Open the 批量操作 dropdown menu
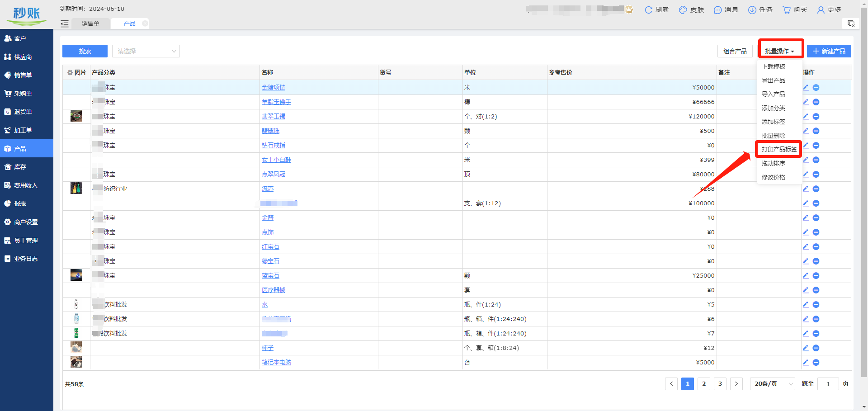Viewport: 868px width, 411px height. point(780,52)
